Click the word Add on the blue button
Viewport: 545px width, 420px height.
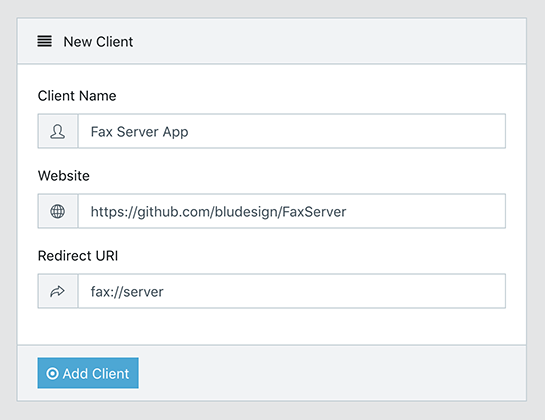tap(75, 374)
